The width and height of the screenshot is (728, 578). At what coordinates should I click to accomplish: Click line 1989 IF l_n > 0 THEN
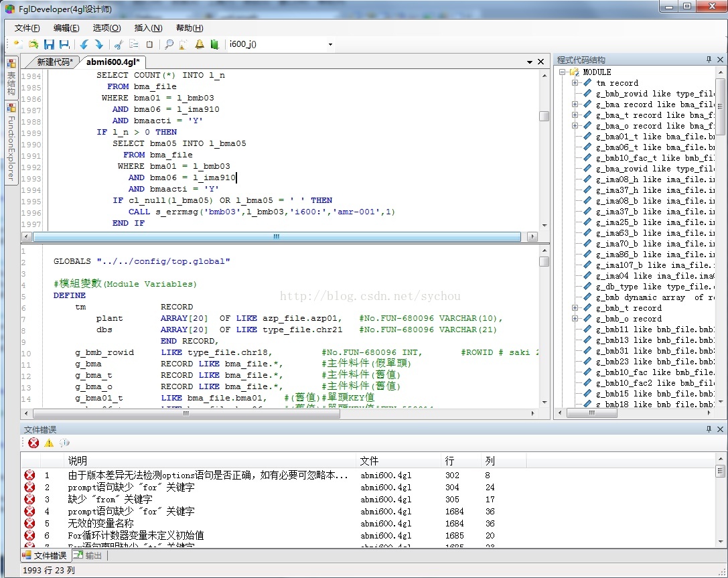[137, 132]
